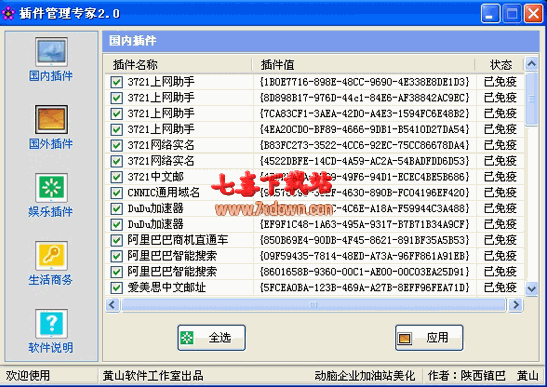This screenshot has width=547, height=387.
Task: Select value {850B69E4-90DB-4F45-8621-891BF35A5B53}
Action: click(x=365, y=240)
